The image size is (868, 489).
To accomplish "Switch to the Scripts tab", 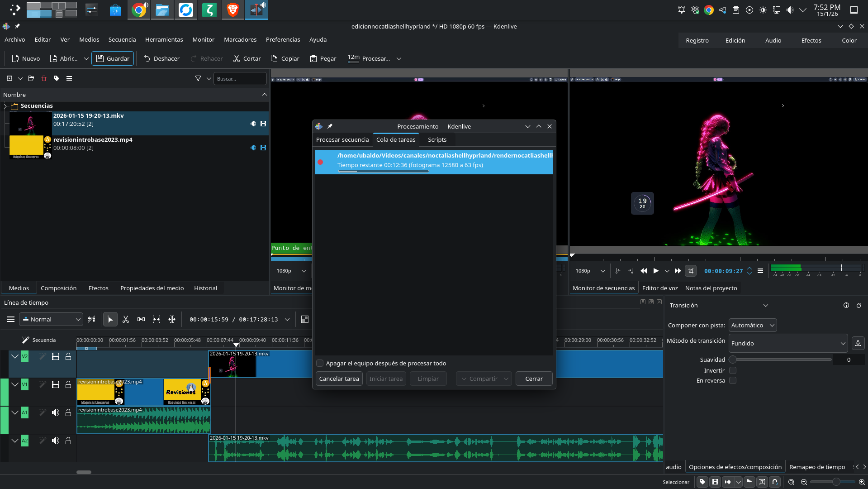I will (437, 139).
